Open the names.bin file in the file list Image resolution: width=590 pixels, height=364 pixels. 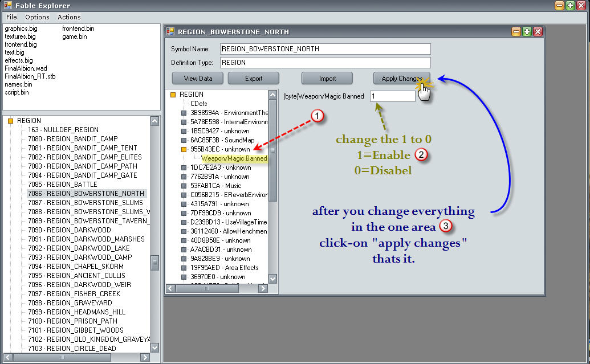(x=18, y=84)
